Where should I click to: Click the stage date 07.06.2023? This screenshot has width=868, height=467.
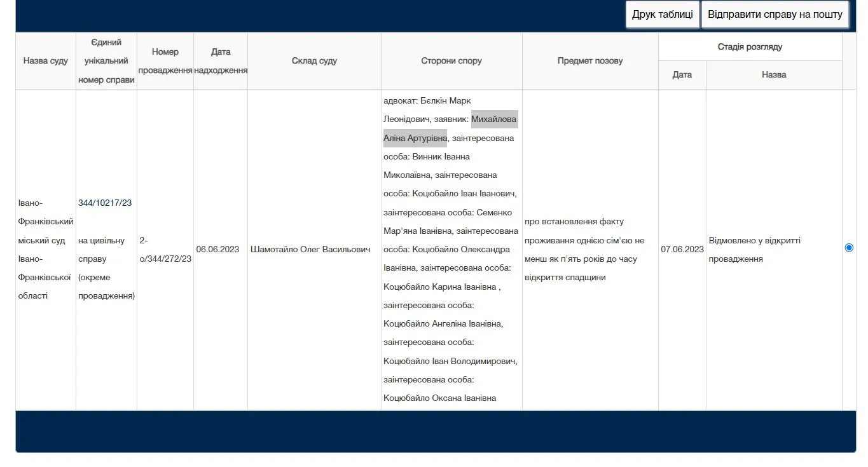click(x=682, y=250)
